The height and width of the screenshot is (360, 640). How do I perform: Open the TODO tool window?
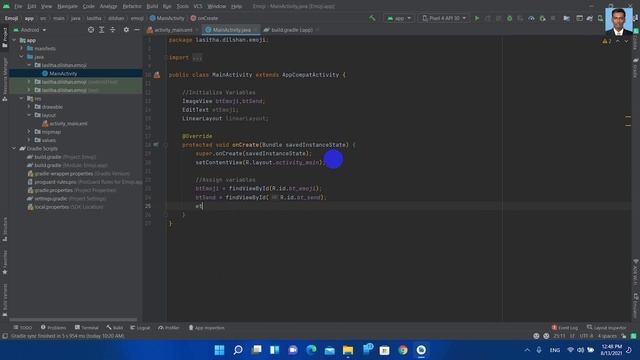[x=22, y=327]
